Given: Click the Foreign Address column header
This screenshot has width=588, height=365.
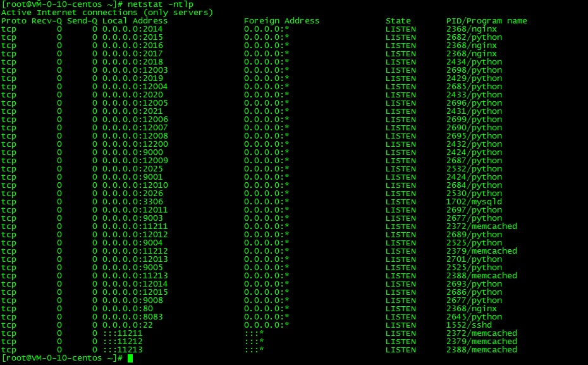Looking at the screenshot, I should coord(281,21).
